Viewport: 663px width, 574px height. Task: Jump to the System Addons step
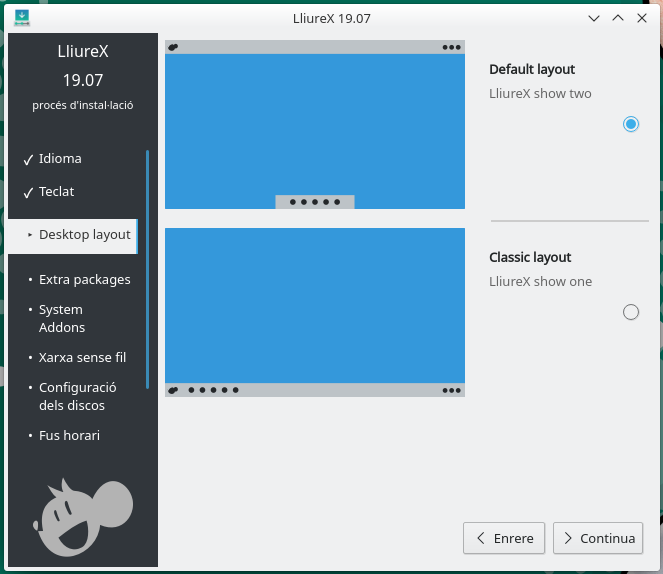[x=62, y=318]
